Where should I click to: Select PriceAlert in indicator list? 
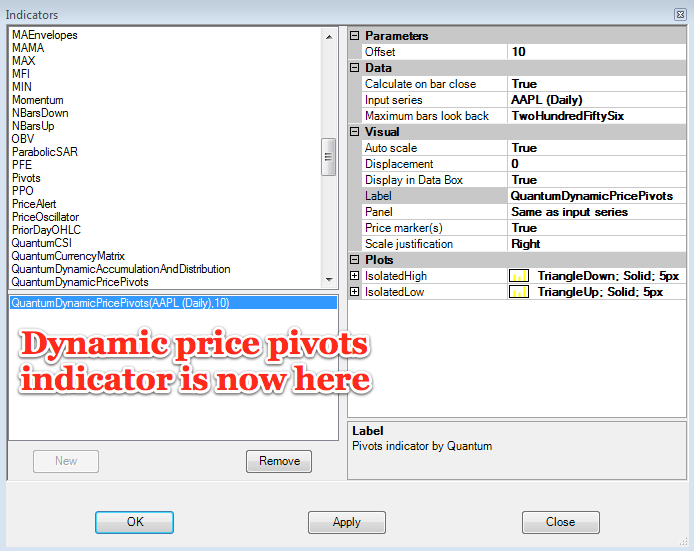tap(34, 204)
